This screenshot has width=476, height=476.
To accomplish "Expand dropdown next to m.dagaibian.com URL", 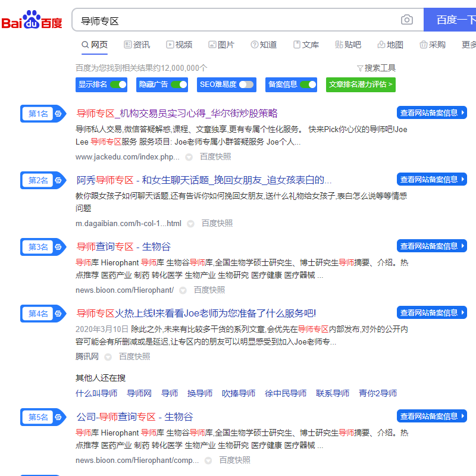I will tap(190, 224).
